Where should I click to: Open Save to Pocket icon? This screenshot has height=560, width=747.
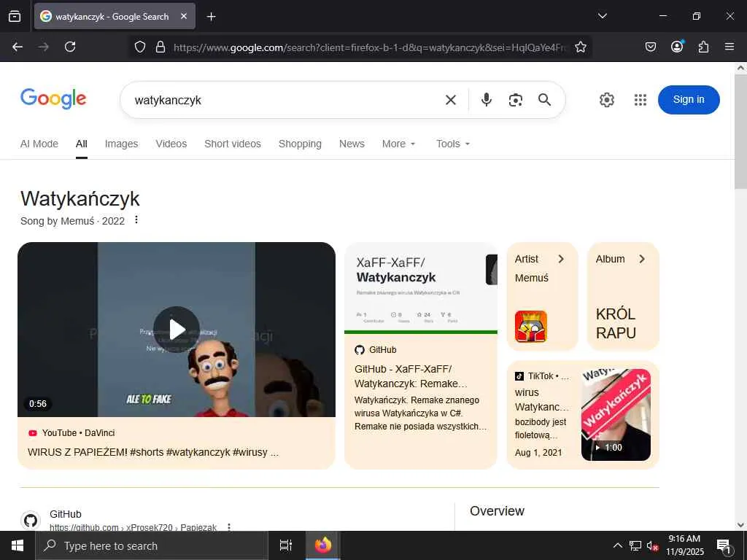click(x=651, y=47)
